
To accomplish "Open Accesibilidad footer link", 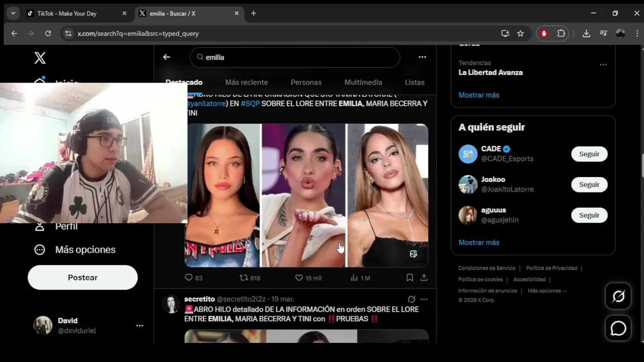I will (529, 280).
